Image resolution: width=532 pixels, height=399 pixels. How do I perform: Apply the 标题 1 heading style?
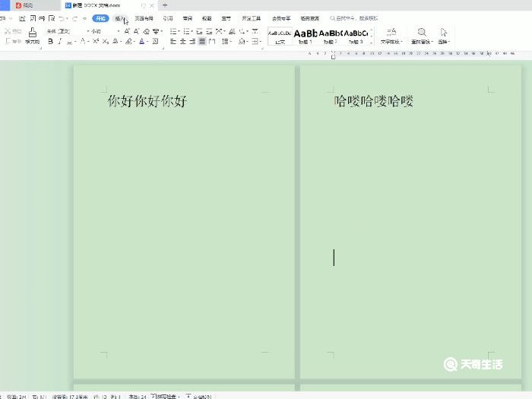[x=305, y=36]
